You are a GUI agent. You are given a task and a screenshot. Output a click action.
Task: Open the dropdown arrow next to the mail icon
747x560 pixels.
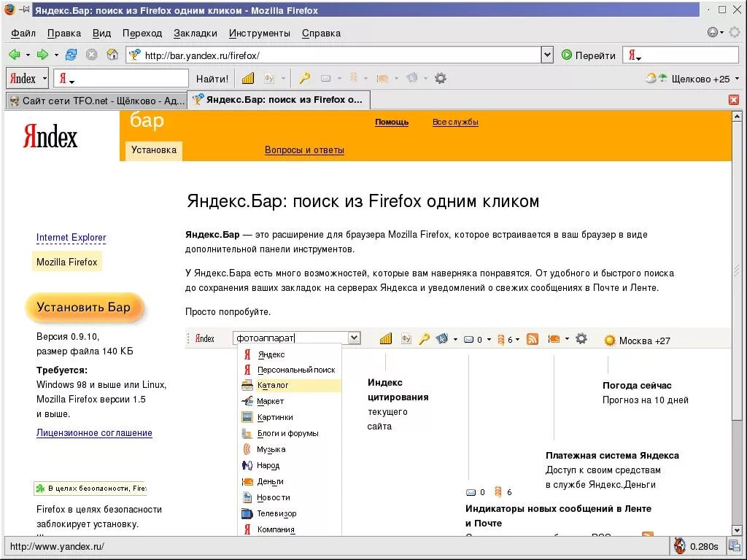click(x=339, y=79)
